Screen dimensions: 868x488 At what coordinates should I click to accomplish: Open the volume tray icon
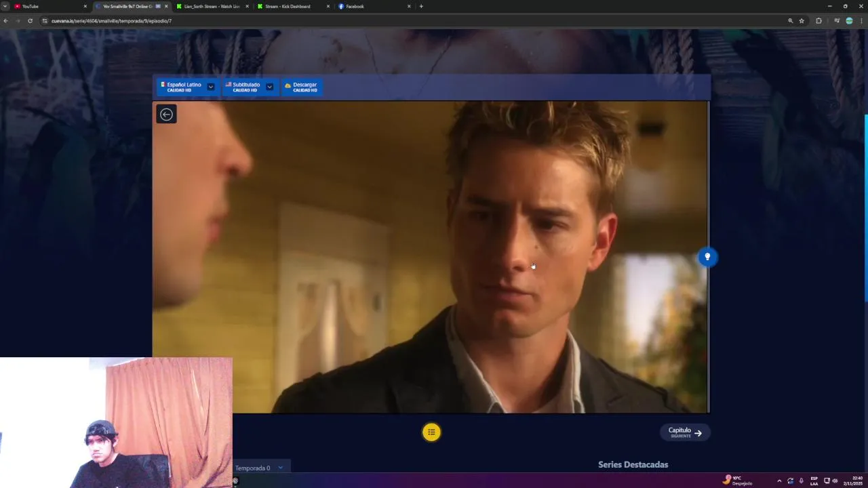(x=835, y=481)
